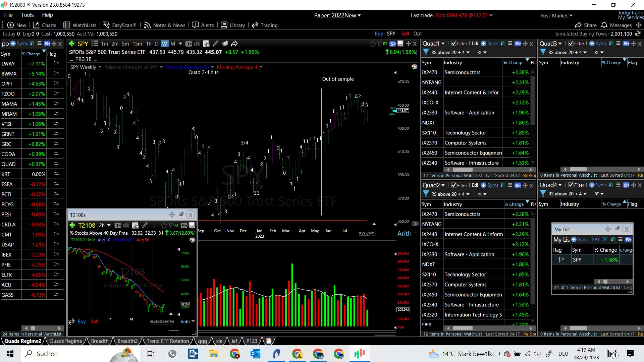Expand Quad1 watchlist name dropdown

click(x=443, y=44)
